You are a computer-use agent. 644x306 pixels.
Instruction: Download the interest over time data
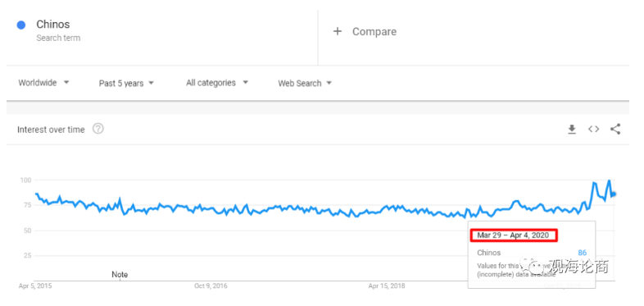[x=572, y=130]
